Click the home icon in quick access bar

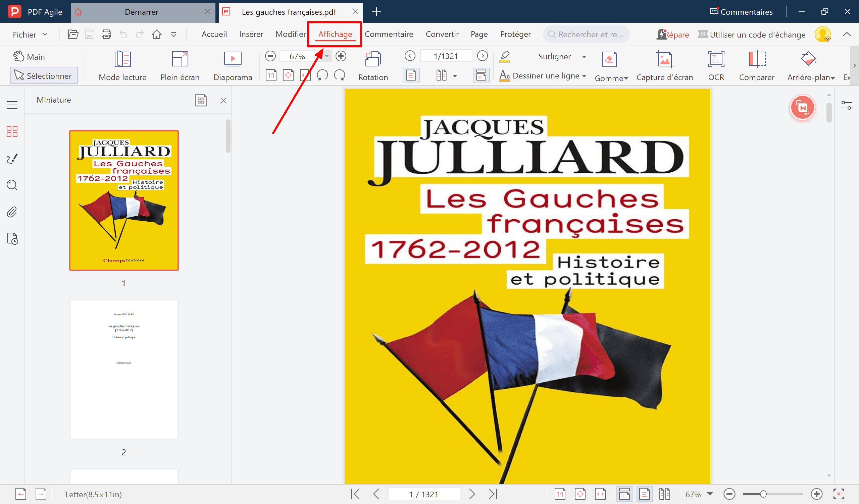[157, 35]
